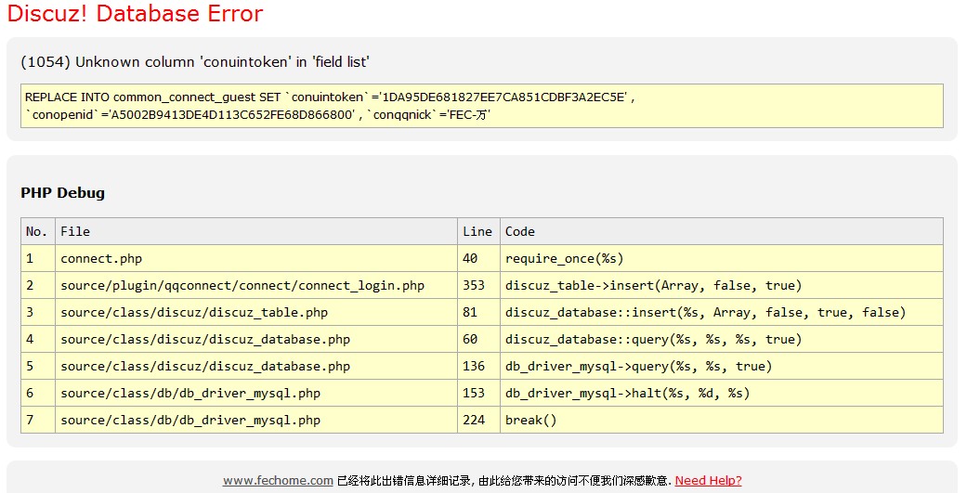Click the "No." column header
Image resolution: width=980 pixels, height=493 pixels.
[x=37, y=231]
